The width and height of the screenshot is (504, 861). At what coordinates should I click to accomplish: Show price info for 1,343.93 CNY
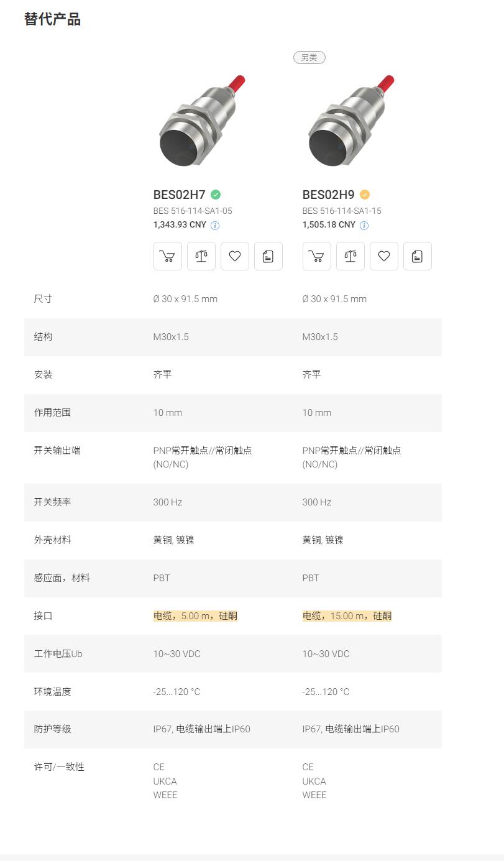(215, 226)
